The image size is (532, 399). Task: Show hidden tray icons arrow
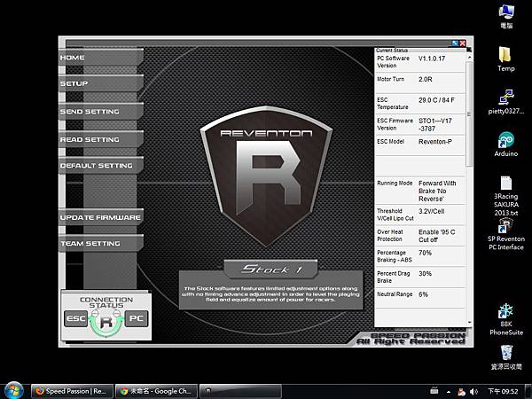[x=449, y=392]
